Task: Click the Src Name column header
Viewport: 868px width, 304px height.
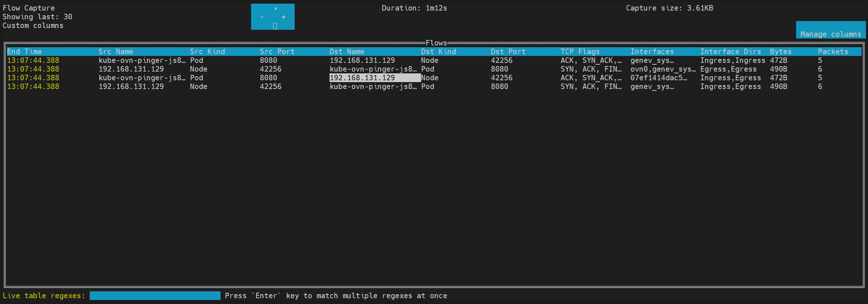Action: pyautogui.click(x=116, y=52)
